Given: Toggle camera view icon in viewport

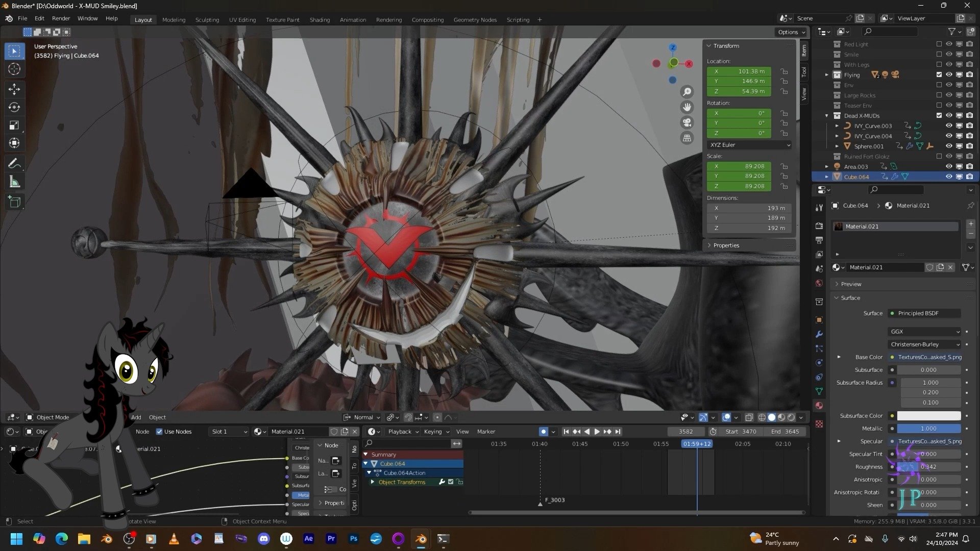Looking at the screenshot, I should click(687, 122).
